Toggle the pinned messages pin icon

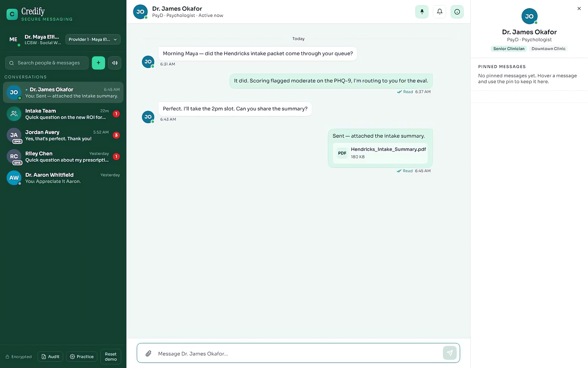[422, 12]
